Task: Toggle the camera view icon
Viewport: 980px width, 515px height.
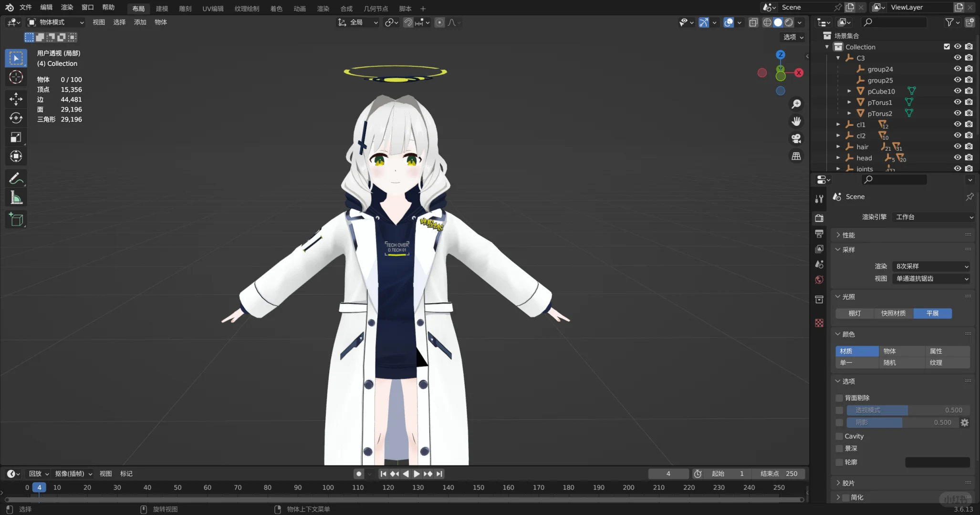Action: click(x=796, y=139)
